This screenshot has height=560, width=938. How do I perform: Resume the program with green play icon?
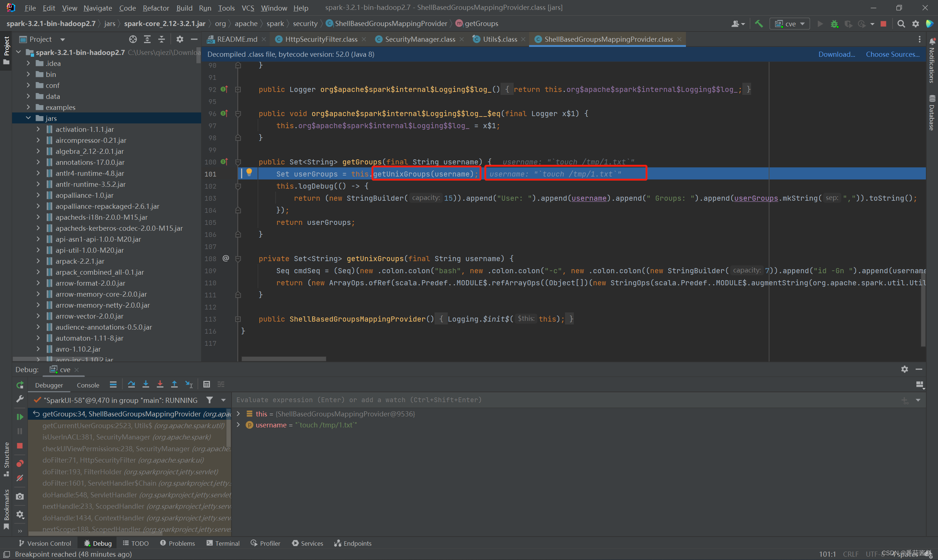(x=20, y=416)
